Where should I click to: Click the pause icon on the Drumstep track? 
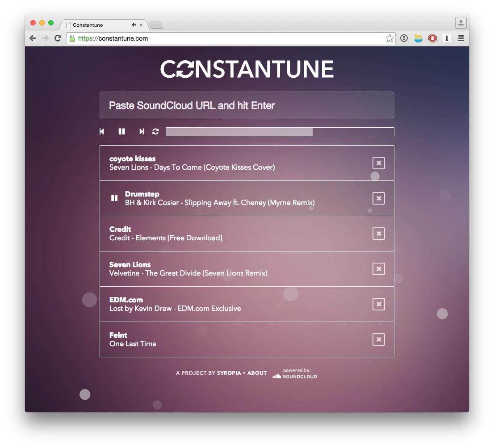pos(114,198)
